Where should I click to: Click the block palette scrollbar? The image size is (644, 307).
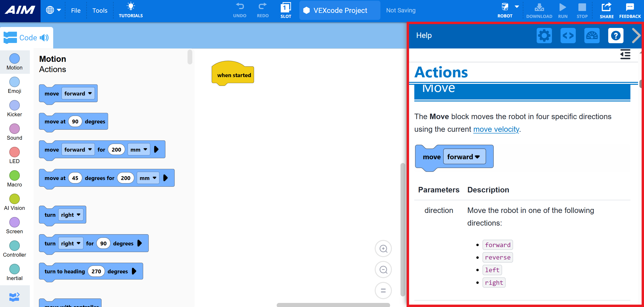tap(190, 57)
